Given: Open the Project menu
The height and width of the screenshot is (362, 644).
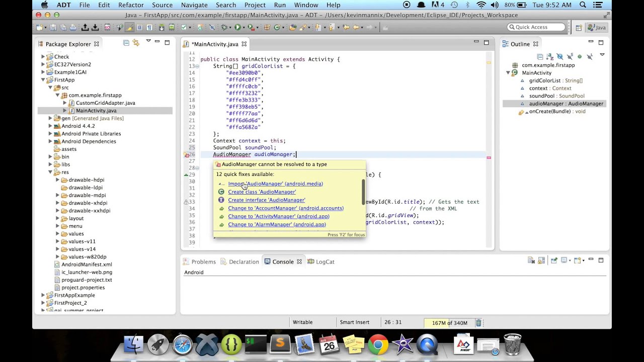Looking at the screenshot, I should (x=255, y=5).
